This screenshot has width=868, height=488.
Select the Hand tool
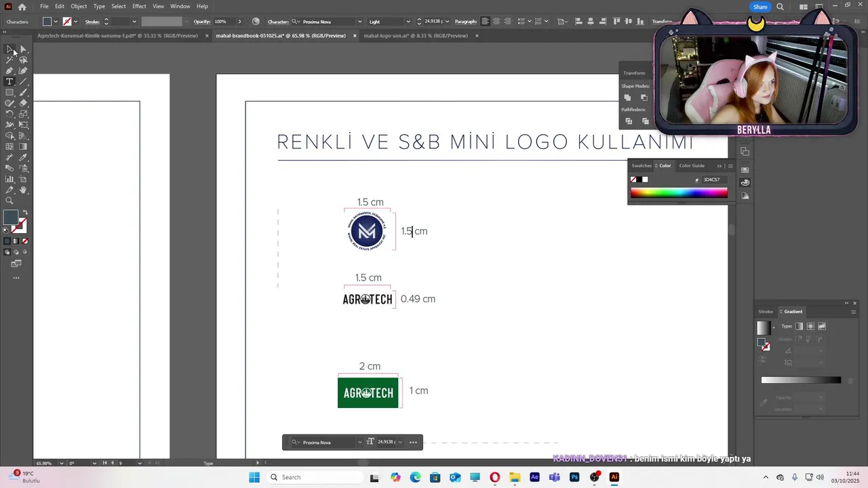pos(23,190)
